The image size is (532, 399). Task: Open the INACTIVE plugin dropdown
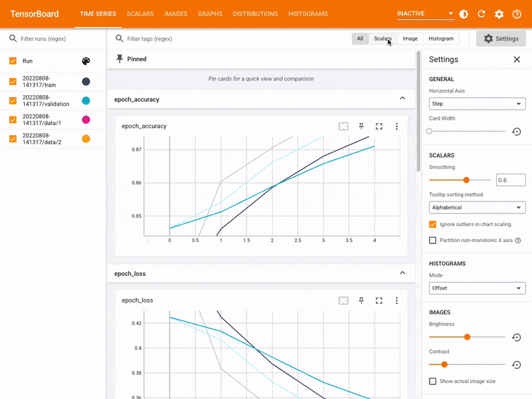[x=426, y=13]
